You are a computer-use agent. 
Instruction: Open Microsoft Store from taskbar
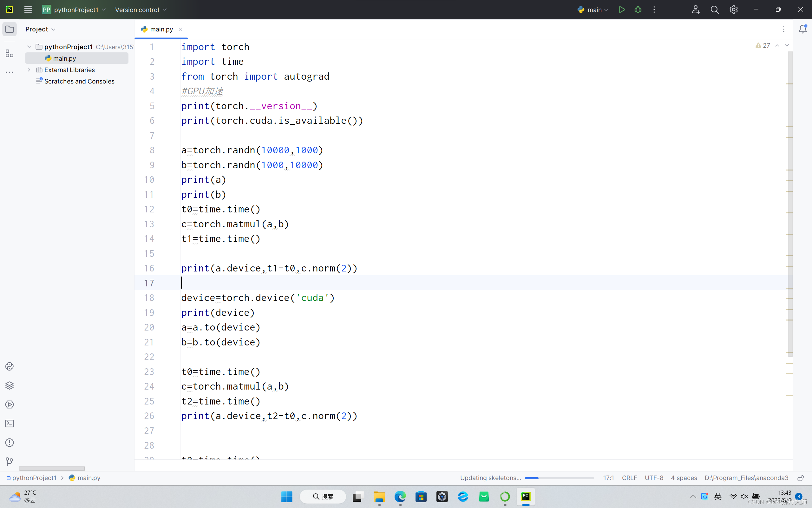pos(421,497)
